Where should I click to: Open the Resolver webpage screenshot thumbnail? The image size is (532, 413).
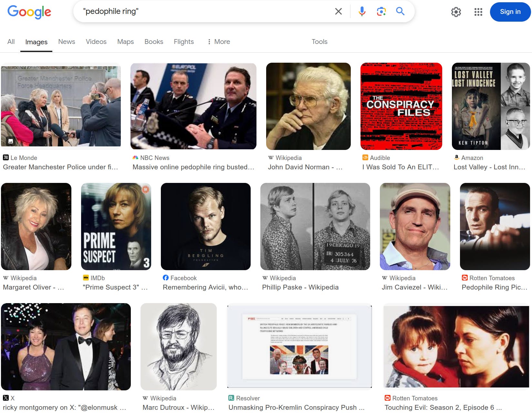(x=299, y=347)
